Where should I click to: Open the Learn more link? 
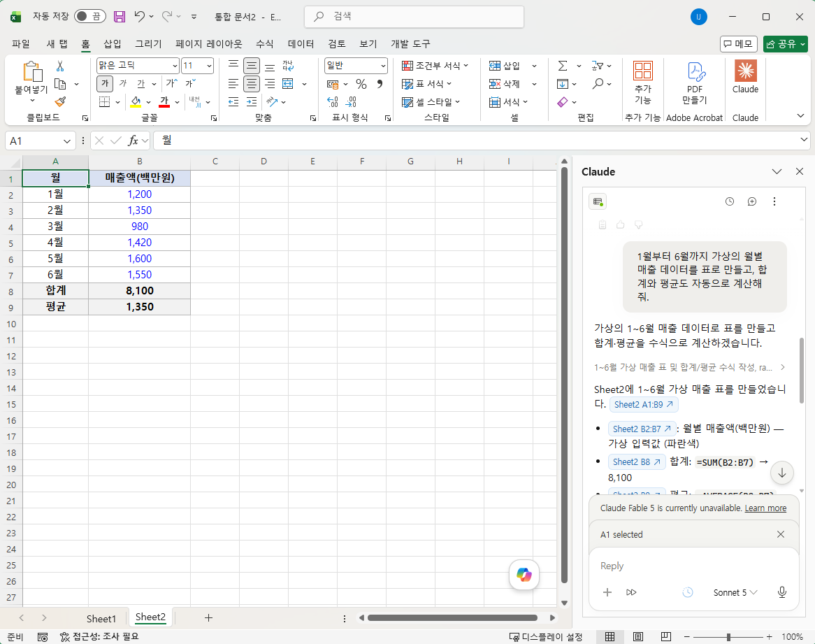(765, 508)
